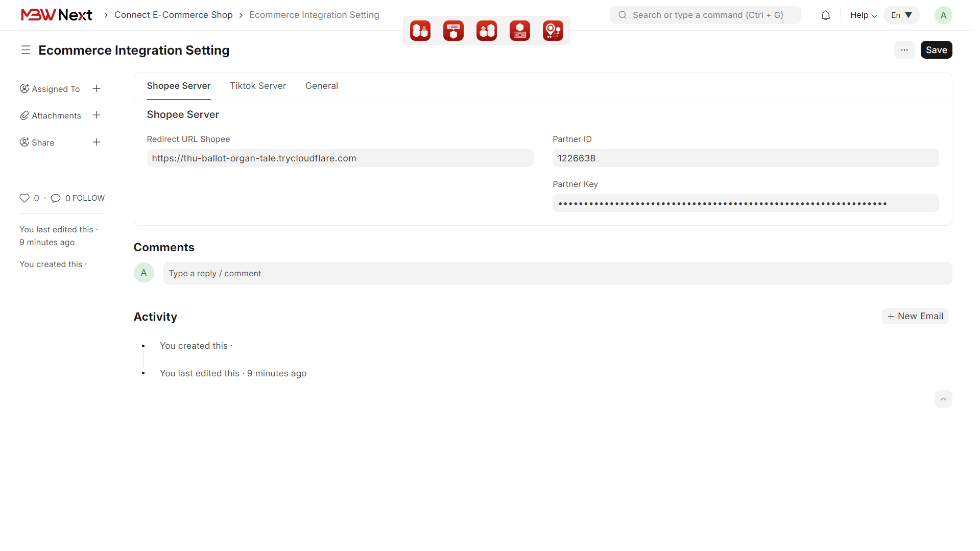Save the integration settings

936,50
